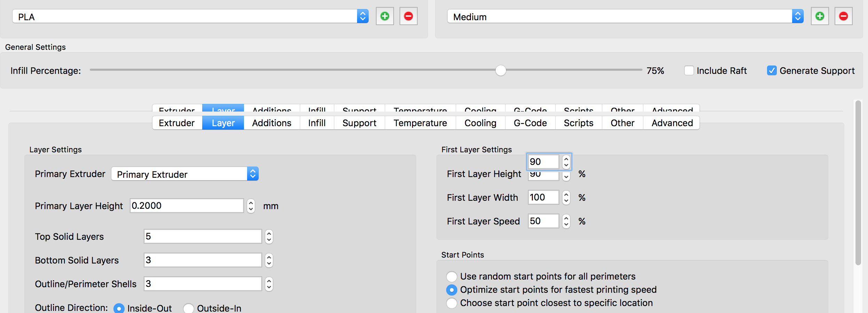The image size is (868, 313).
Task: Enable the Include Raft checkbox
Action: pyautogui.click(x=689, y=70)
